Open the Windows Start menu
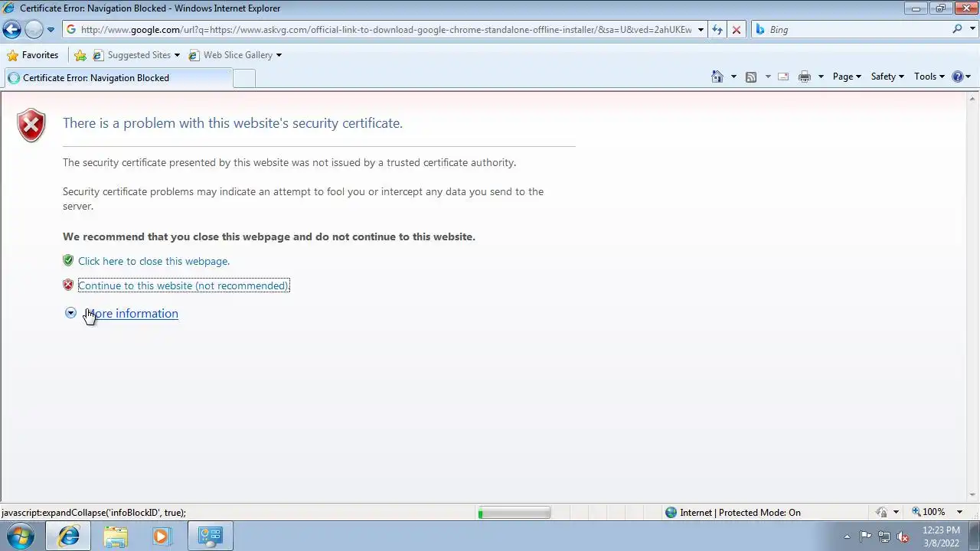 (21, 536)
